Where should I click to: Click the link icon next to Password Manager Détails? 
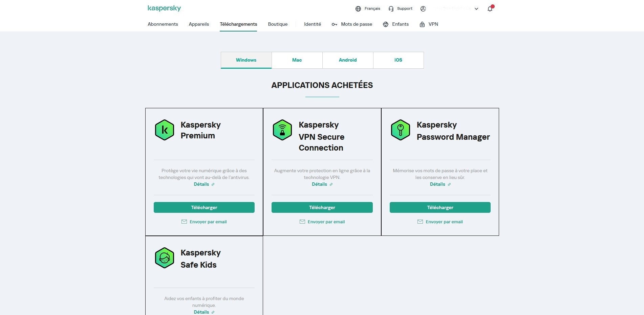coord(449,184)
